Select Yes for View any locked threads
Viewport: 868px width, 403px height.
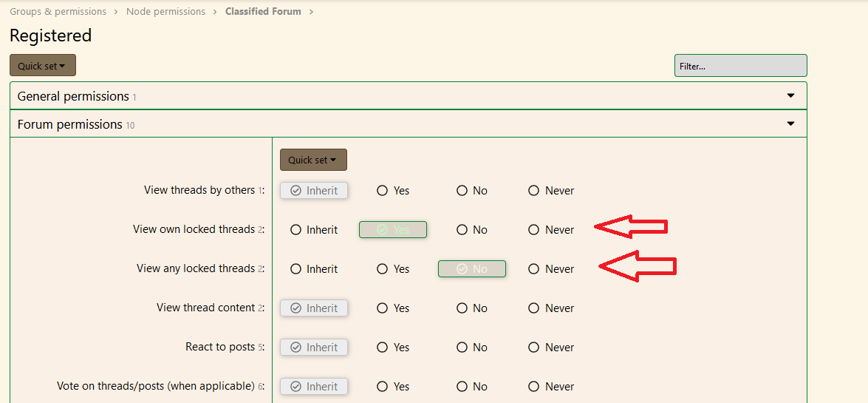(393, 269)
